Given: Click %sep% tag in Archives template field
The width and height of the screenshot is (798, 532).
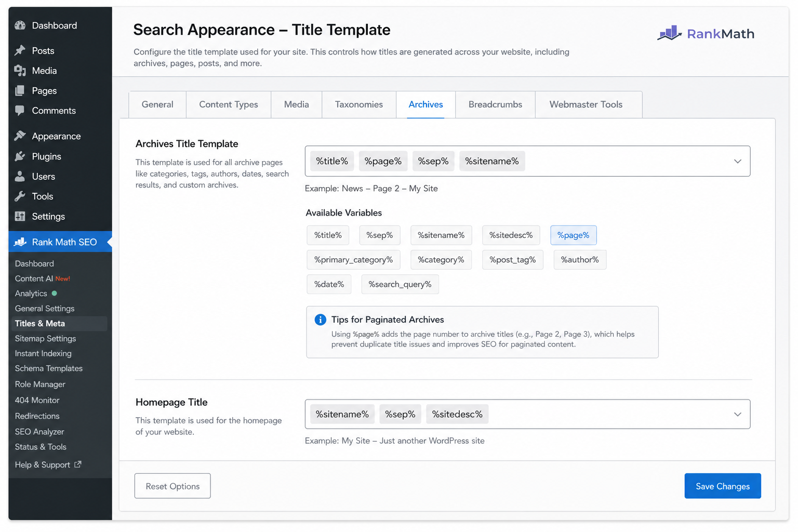Looking at the screenshot, I should [433, 161].
